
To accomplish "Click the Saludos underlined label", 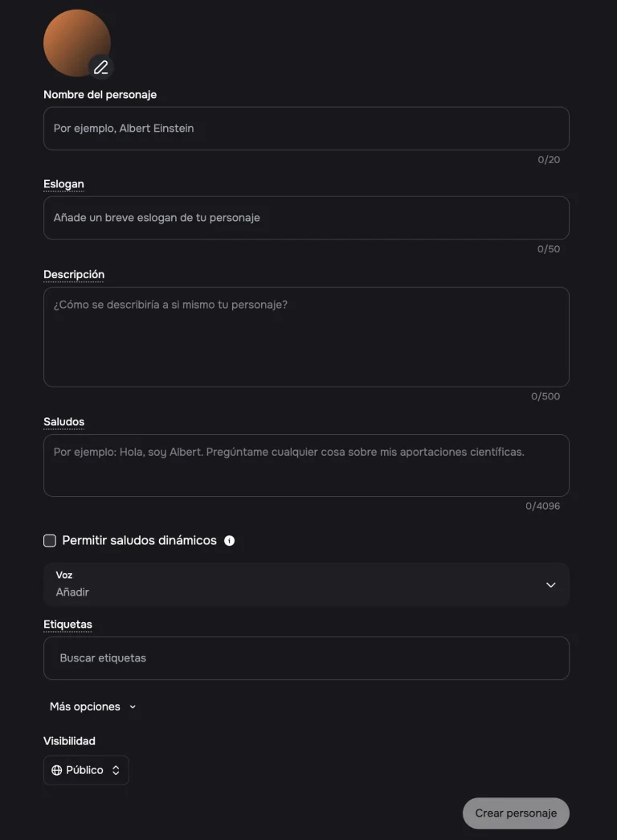I will (63, 422).
